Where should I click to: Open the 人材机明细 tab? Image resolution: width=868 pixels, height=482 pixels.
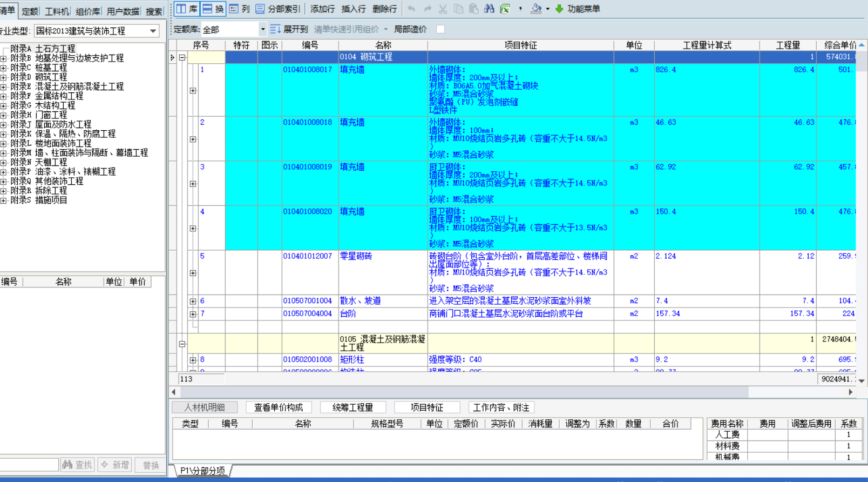(204, 407)
